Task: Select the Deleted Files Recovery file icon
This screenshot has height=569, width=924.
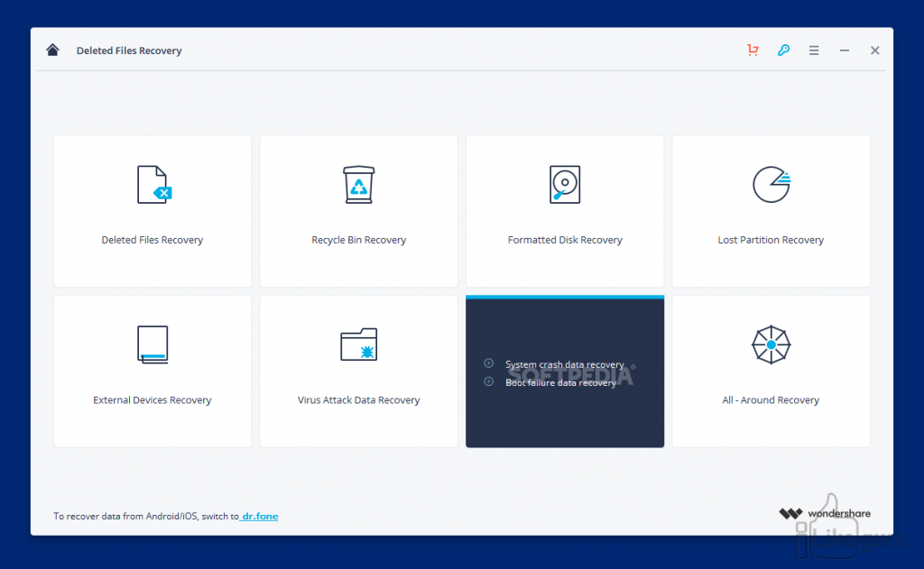Action: point(152,184)
